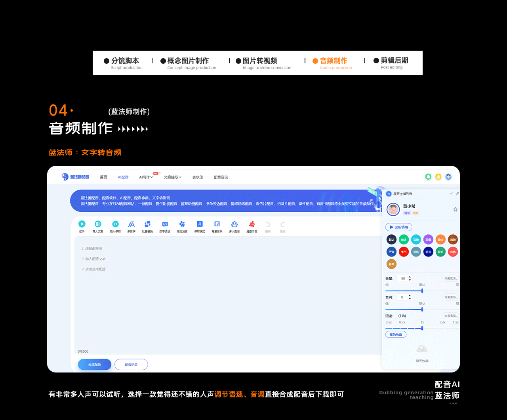Reset volume with 恢复默认 button
The width and height of the screenshot is (507, 420).
point(450,278)
